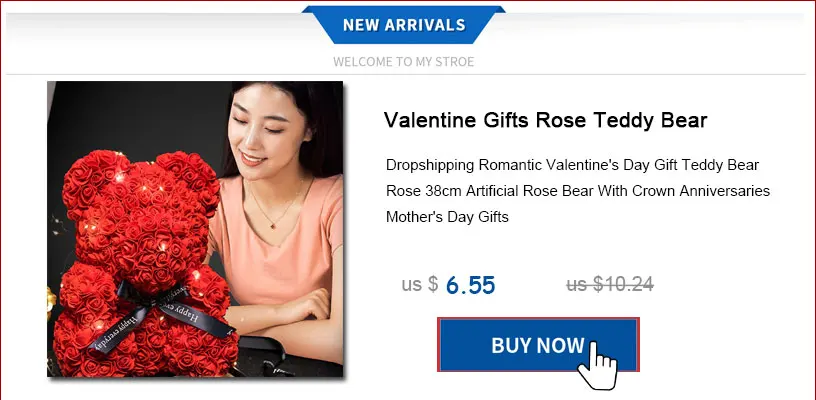Viewport: 816px width, 400px height.
Task: Click the horizontal divider line under the subtitle
Action: [406, 74]
